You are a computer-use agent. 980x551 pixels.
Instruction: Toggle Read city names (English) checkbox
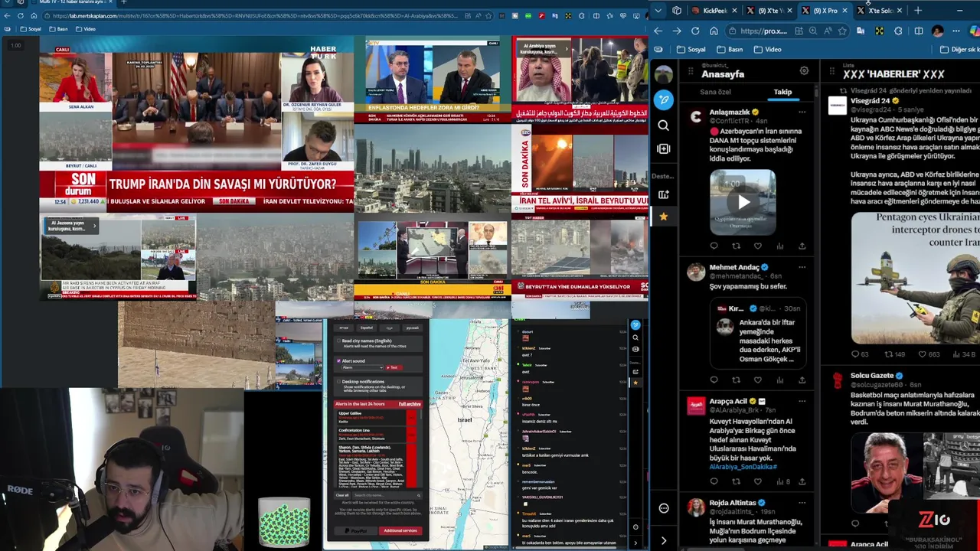click(x=338, y=341)
